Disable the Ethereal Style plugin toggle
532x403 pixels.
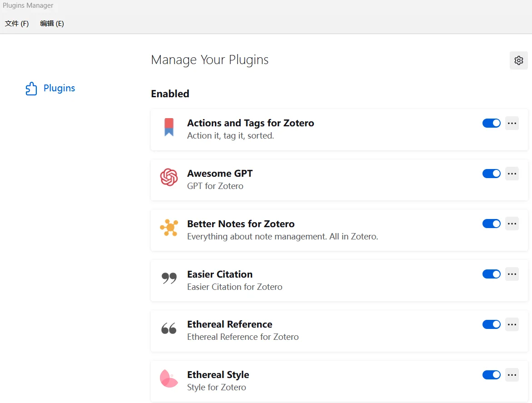point(491,375)
